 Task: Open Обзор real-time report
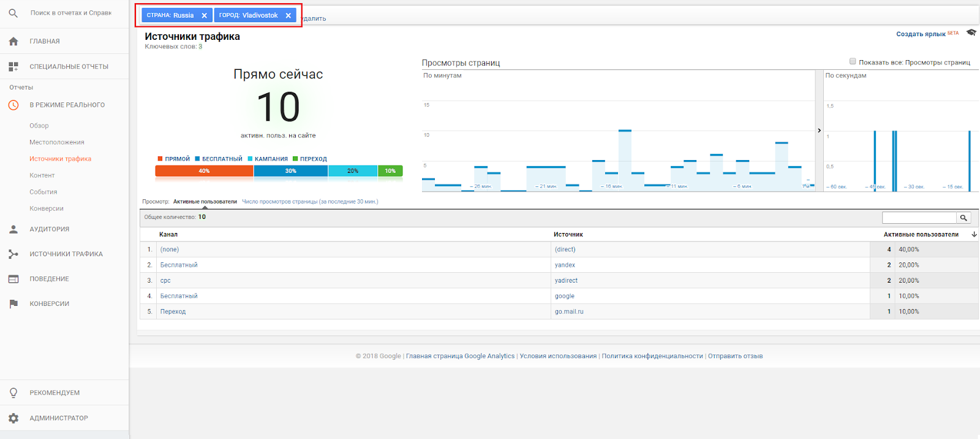39,126
